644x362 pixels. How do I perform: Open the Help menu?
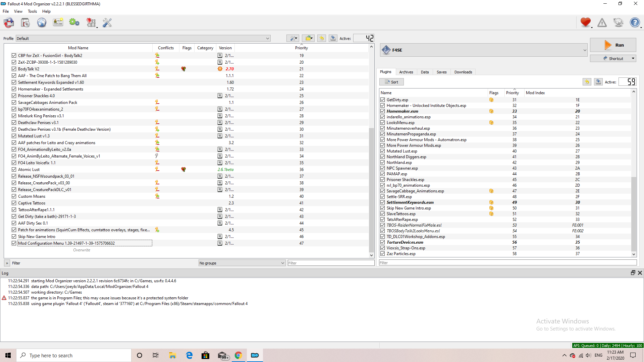tap(46, 11)
